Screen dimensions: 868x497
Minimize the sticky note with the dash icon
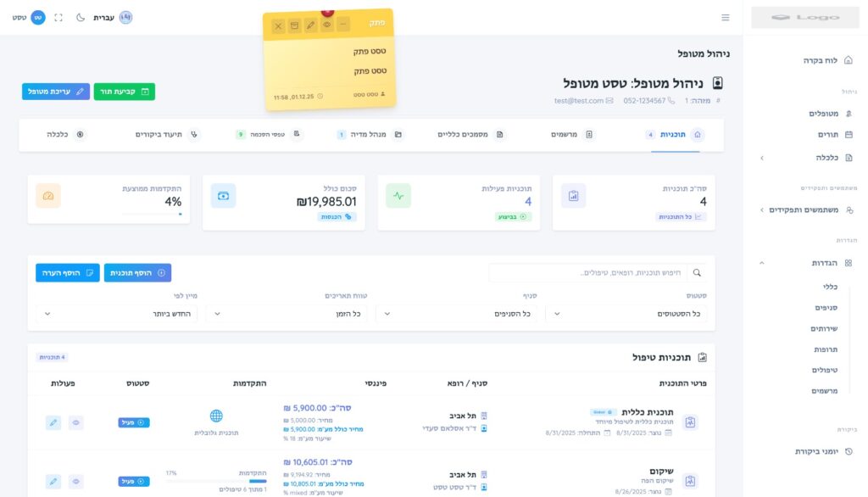coord(342,25)
